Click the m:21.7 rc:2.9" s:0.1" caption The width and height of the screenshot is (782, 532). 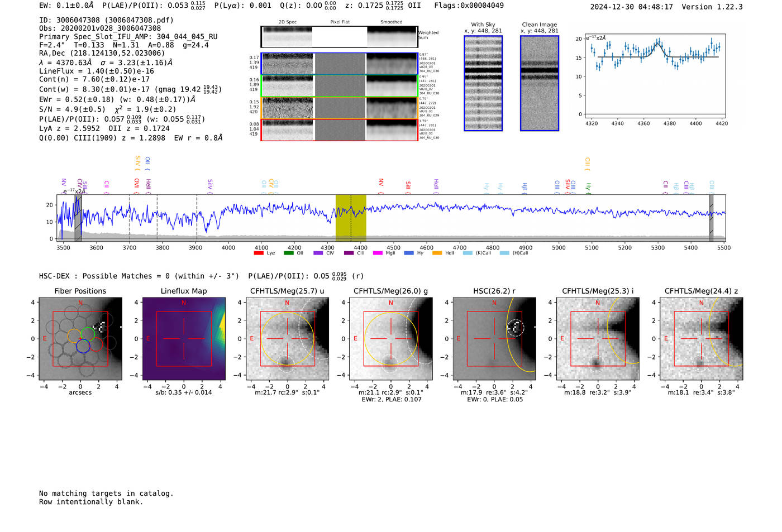click(x=287, y=392)
